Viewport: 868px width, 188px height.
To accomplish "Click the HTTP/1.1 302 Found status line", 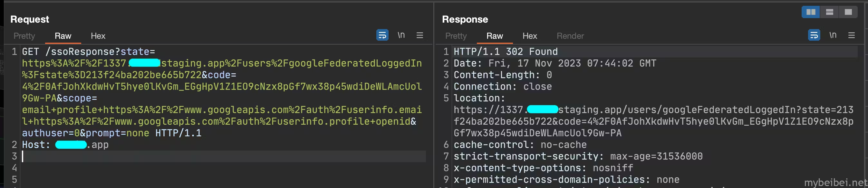I will click(x=506, y=52).
